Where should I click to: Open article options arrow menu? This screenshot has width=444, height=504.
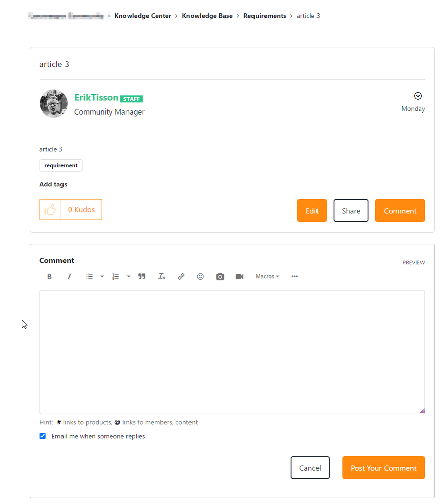click(418, 96)
